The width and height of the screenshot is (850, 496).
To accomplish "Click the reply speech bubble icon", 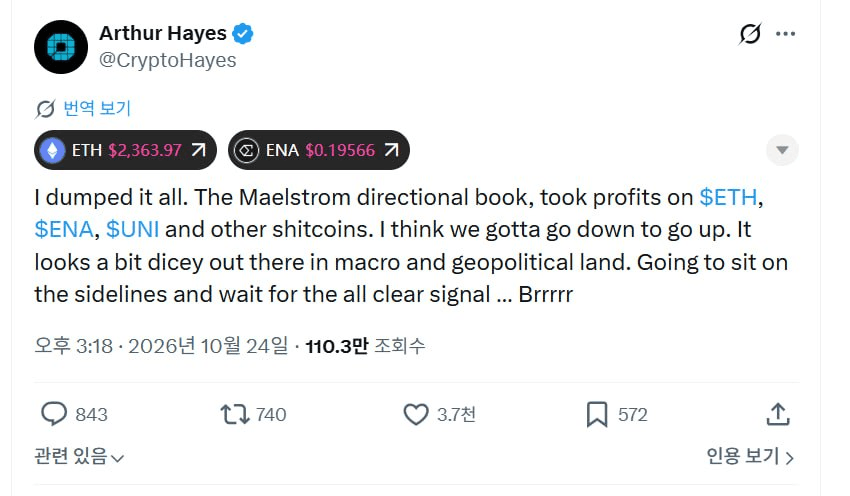I will 54,414.
